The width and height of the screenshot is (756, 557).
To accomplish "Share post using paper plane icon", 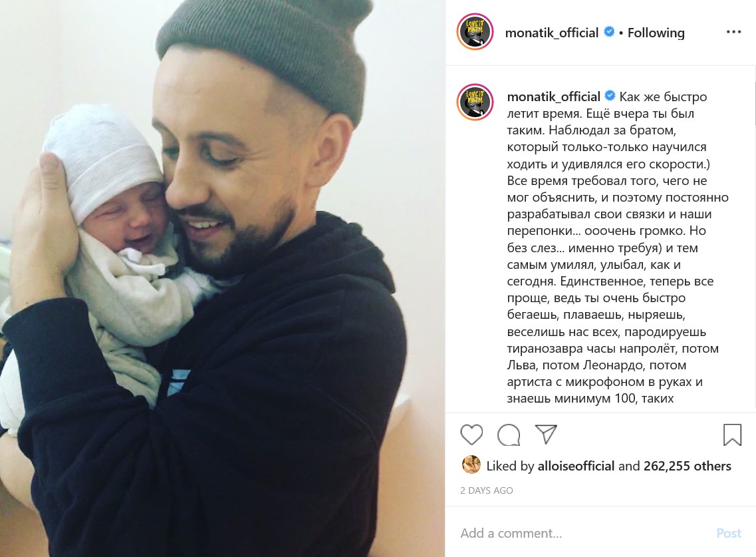I will point(547,434).
